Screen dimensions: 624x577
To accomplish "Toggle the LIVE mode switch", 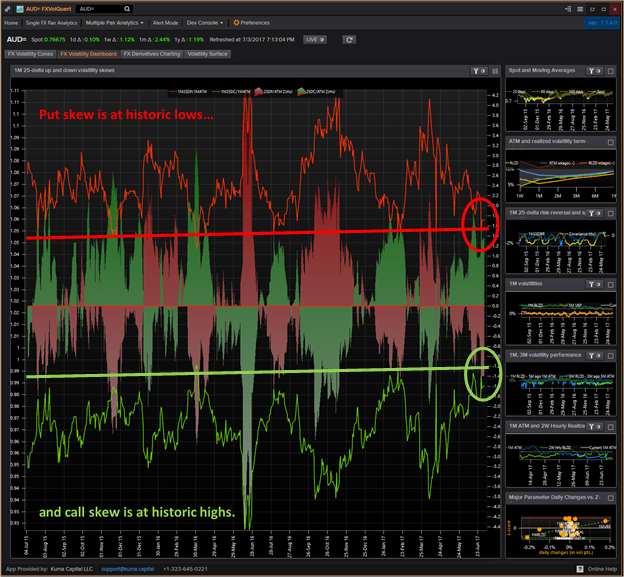I will [315, 39].
